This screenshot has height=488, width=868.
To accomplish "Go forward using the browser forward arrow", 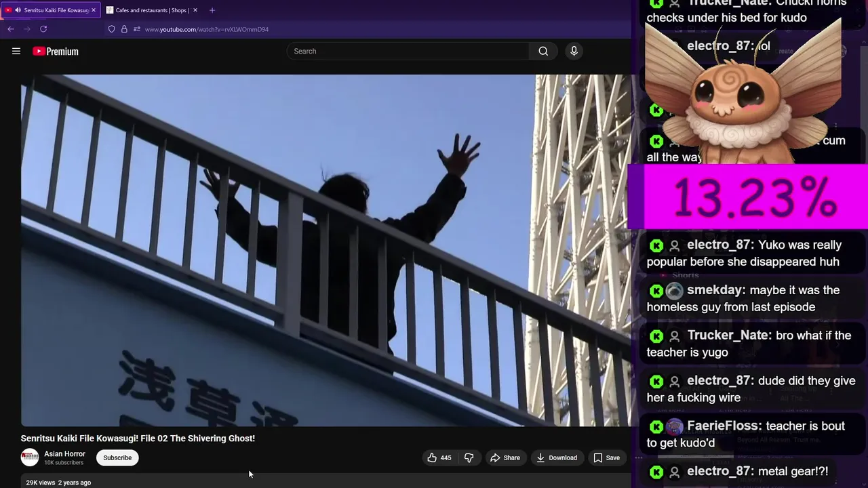I will coord(27,29).
